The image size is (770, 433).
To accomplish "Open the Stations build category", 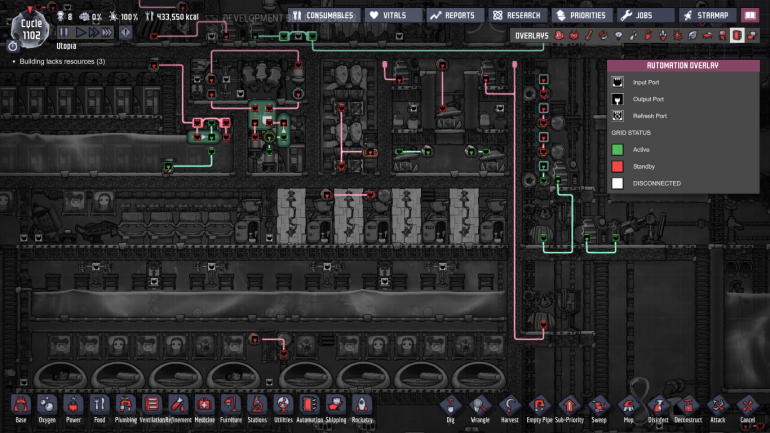I will 257,408.
